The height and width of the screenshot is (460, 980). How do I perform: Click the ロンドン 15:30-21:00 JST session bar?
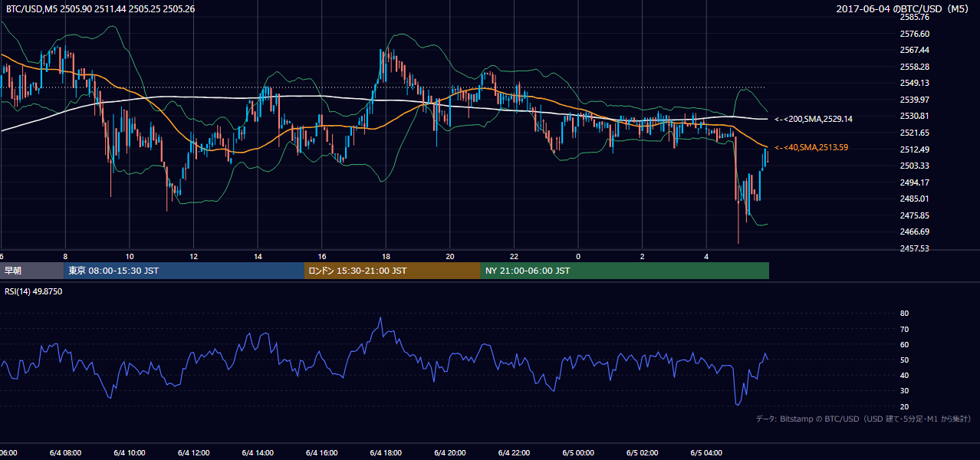click(x=393, y=271)
